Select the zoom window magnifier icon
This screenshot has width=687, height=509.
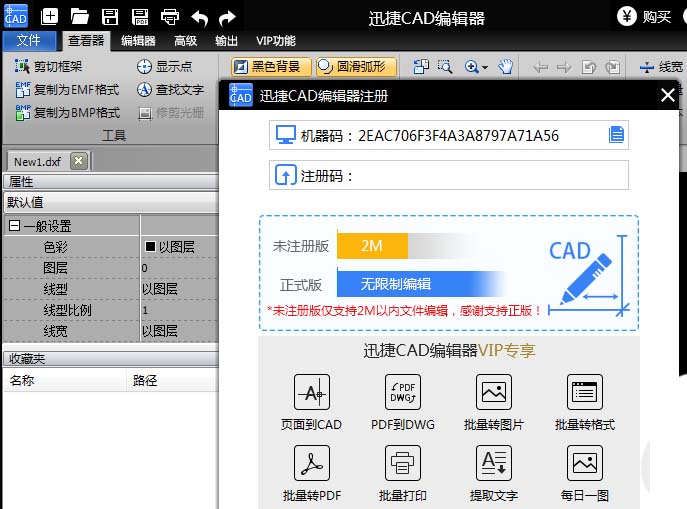point(445,67)
